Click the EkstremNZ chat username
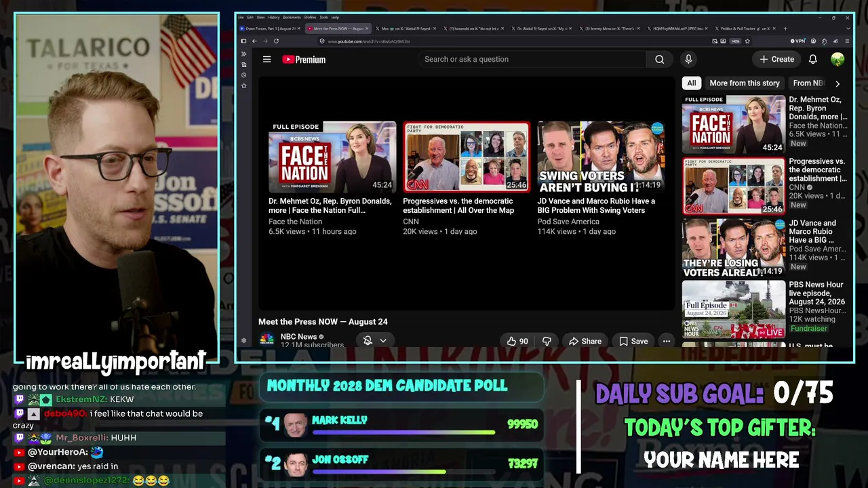This screenshot has height=488, width=868. click(x=81, y=400)
